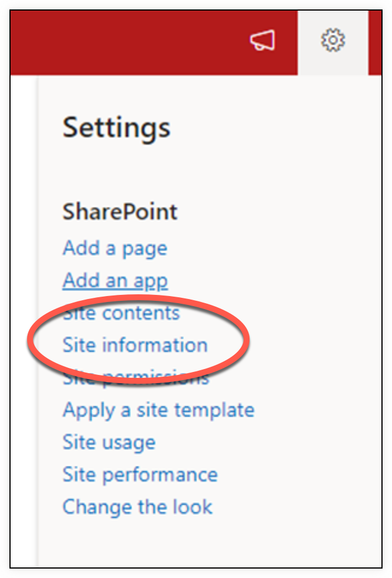Select Change the look
This screenshot has height=578, width=392.
137,507
